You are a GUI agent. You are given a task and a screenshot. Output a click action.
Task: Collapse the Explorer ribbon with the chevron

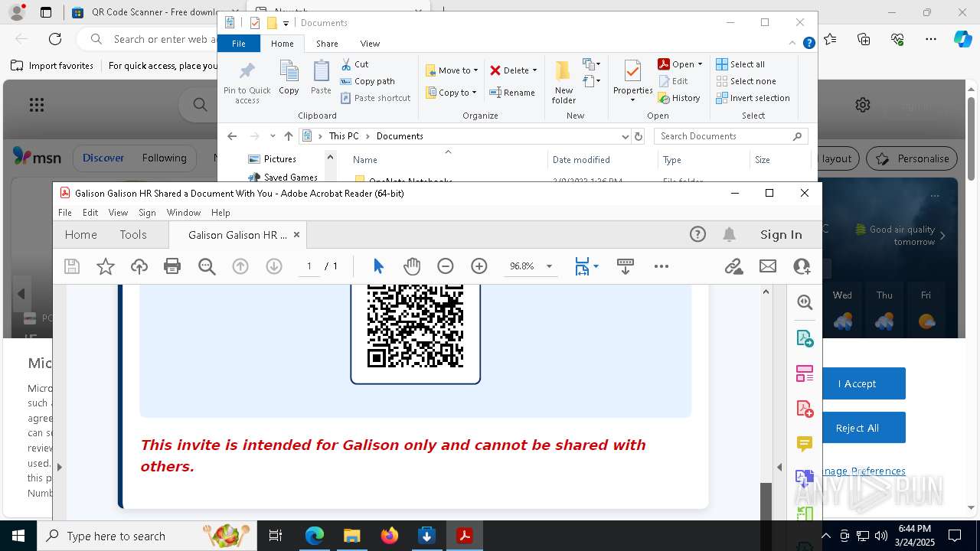(x=792, y=44)
